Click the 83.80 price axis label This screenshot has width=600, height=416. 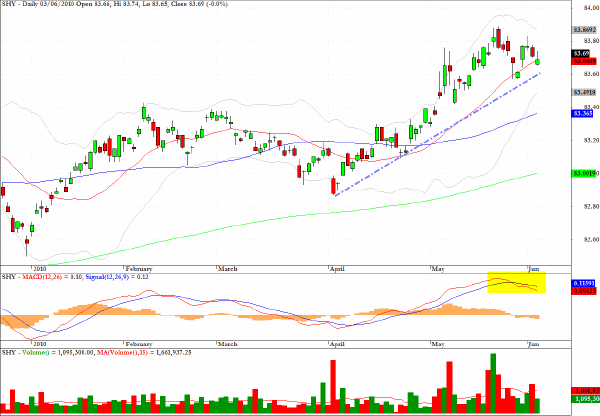point(591,41)
